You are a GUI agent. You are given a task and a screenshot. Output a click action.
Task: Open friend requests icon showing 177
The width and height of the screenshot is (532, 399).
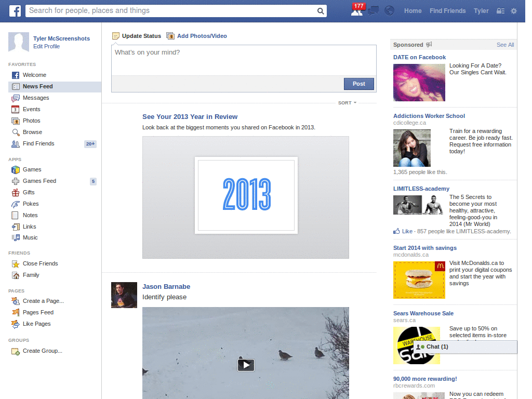pyautogui.click(x=357, y=10)
